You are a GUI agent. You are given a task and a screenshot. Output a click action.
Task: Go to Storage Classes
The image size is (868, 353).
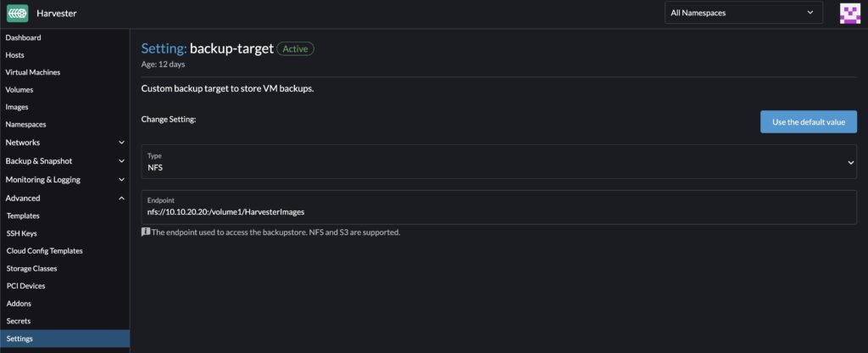point(31,268)
